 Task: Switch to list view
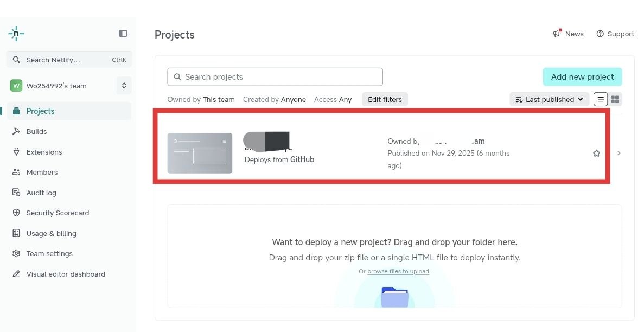click(601, 99)
